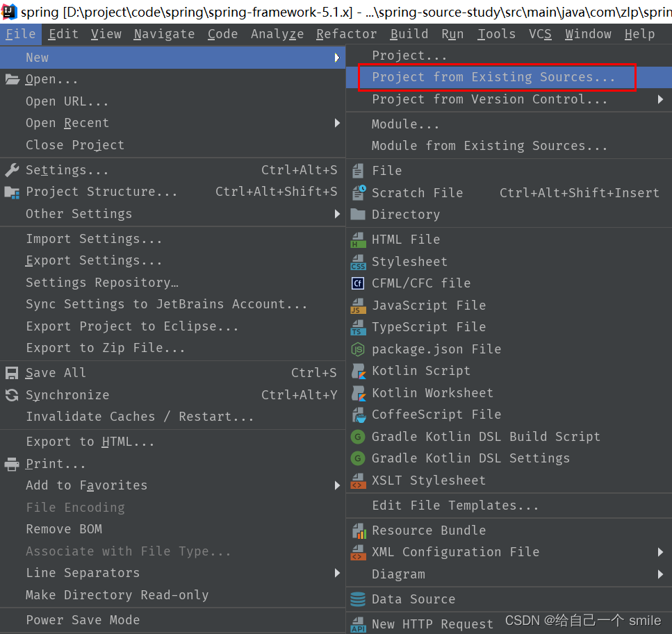Toggle Power Save Mode
The height and width of the screenshot is (634, 672).
(x=173, y=620)
